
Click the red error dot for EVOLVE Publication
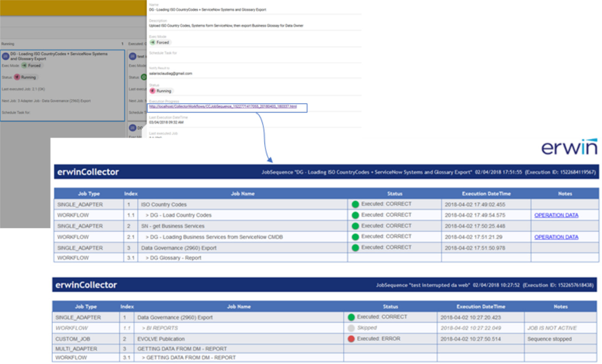pyautogui.click(x=351, y=339)
